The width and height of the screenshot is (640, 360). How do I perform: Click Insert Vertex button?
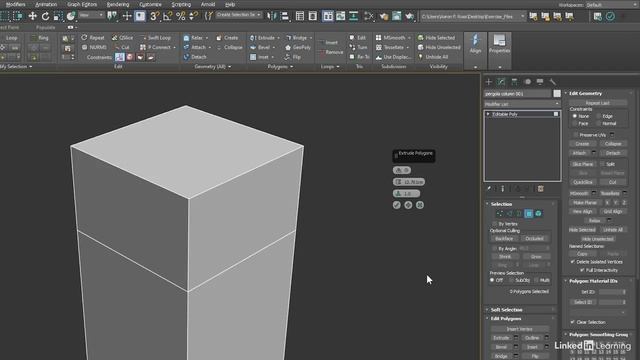pos(519,329)
